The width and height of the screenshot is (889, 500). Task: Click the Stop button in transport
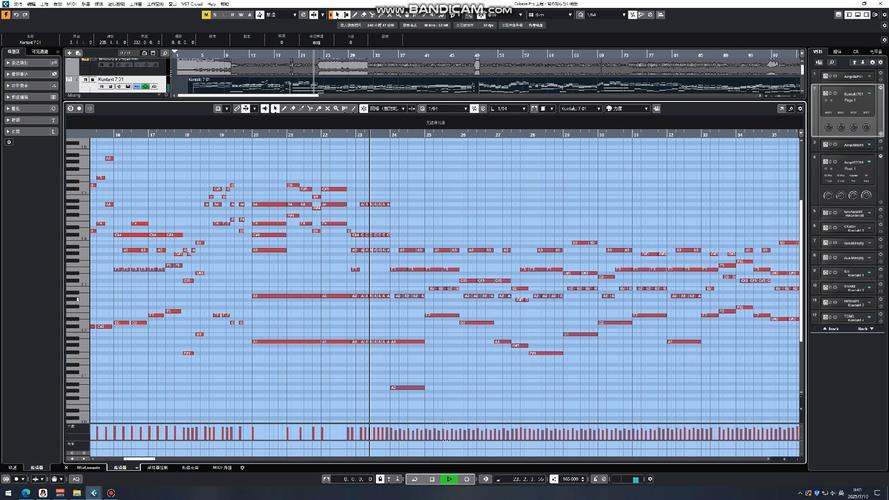click(432, 479)
